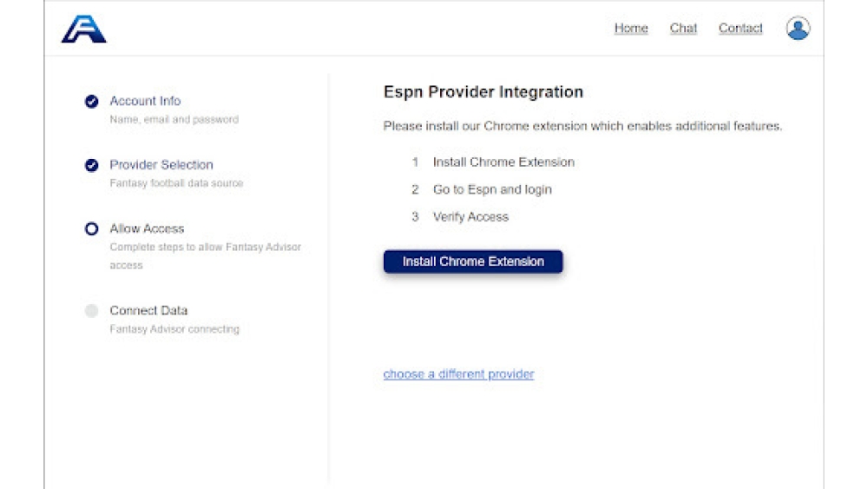
Task: Open the Contact nav link
Action: [740, 29]
